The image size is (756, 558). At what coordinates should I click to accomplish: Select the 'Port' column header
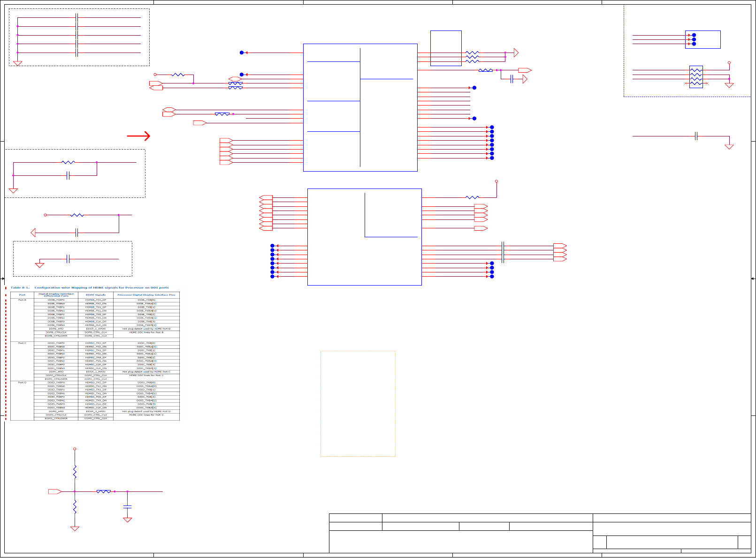(x=22, y=295)
